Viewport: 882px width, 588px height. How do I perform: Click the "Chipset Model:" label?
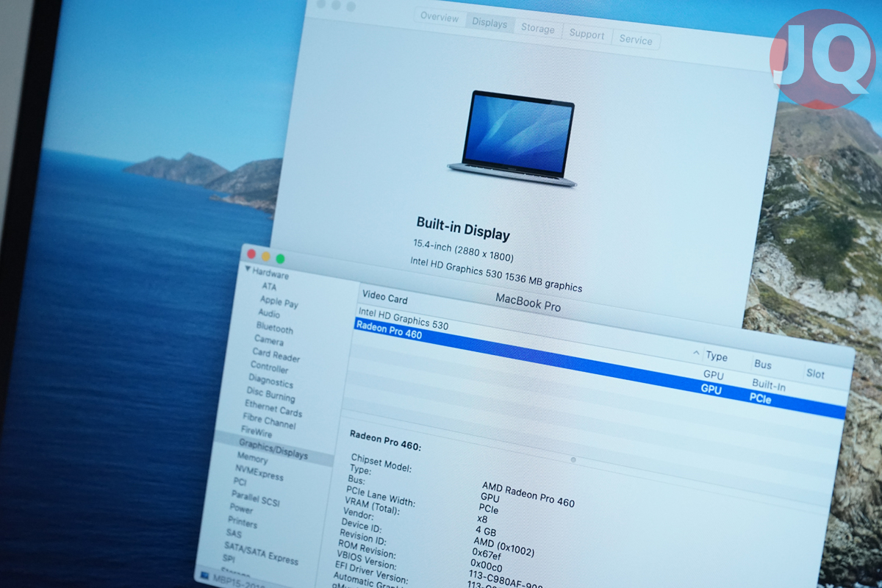click(x=381, y=462)
